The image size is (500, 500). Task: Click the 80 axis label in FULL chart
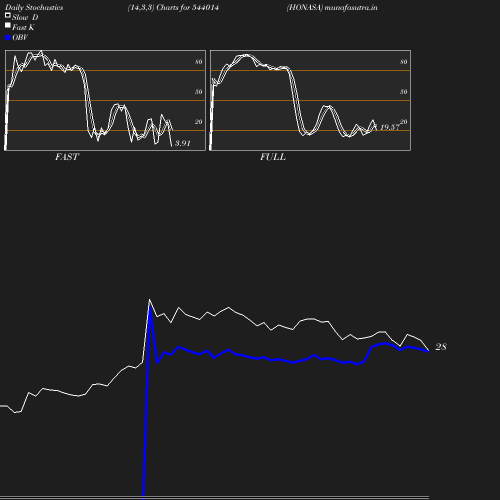click(404, 62)
